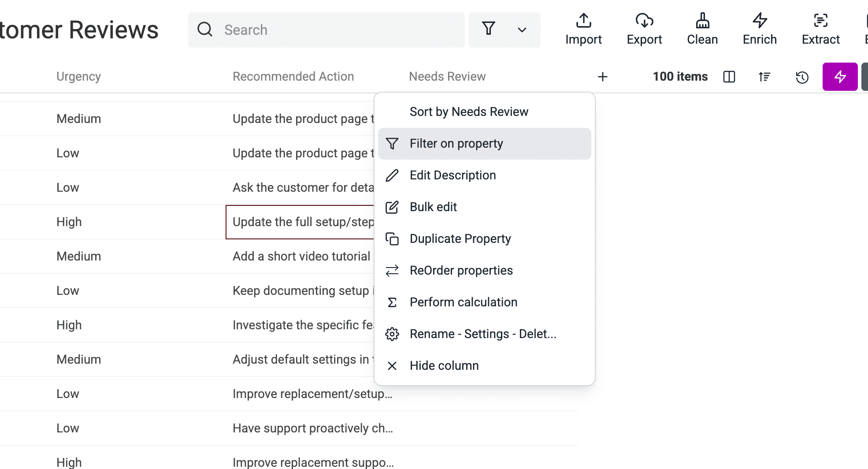This screenshot has height=469, width=868.
Task: Click Duplicate Property in the menu
Action: 484,239
